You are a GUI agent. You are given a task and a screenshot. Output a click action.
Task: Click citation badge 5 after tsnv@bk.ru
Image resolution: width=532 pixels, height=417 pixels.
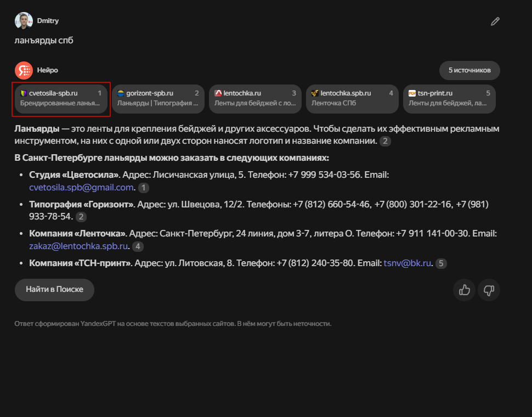[441, 263]
